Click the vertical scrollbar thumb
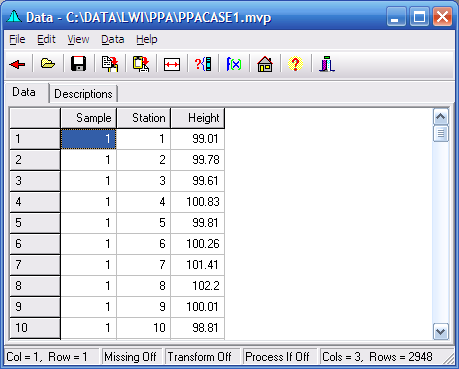The image size is (459, 369). pos(441,134)
